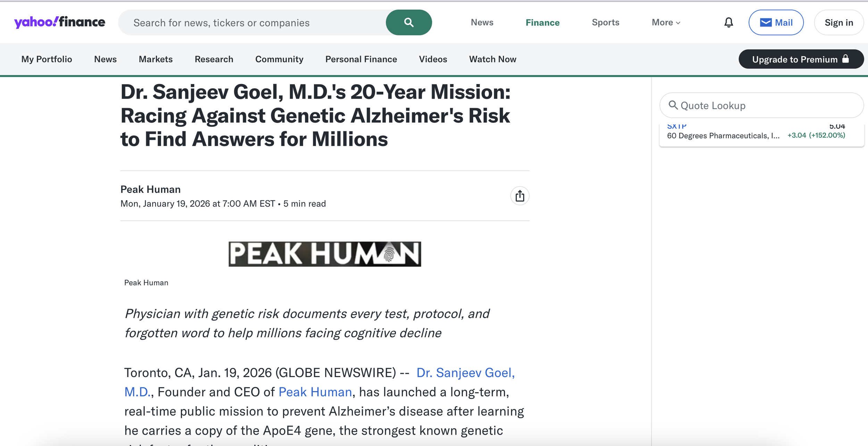Go to the Sports section
The width and height of the screenshot is (868, 446).
(605, 23)
